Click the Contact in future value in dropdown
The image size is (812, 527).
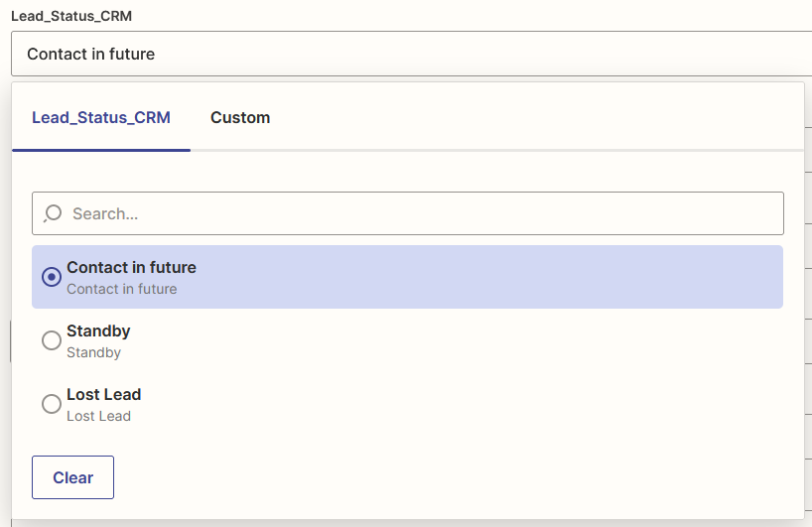pos(90,54)
